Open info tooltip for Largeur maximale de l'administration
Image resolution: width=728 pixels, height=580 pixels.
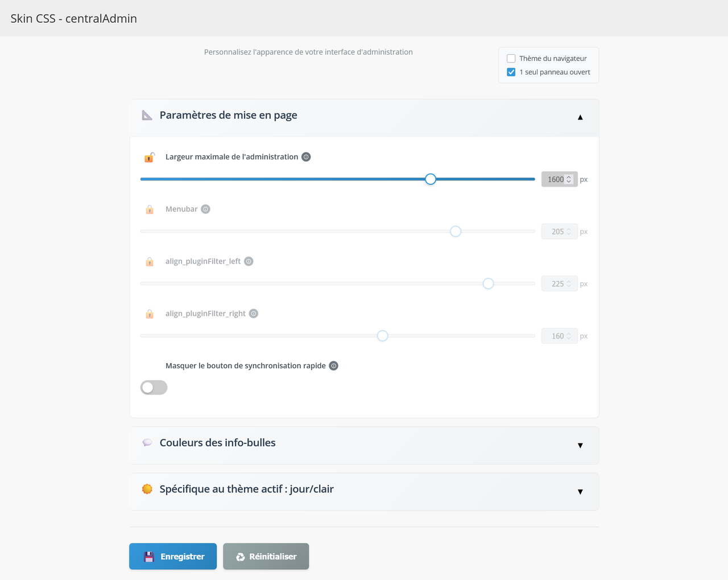[x=306, y=157]
